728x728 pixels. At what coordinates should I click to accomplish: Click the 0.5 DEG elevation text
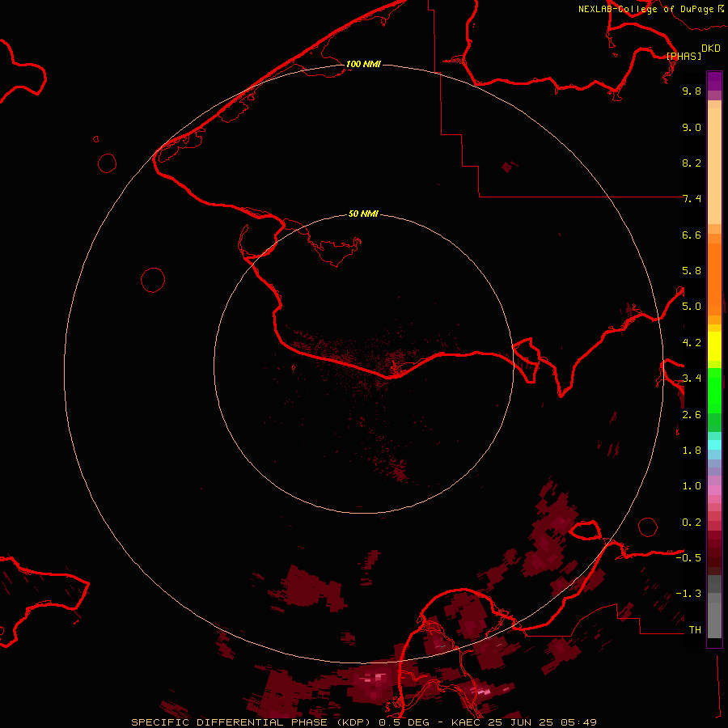[x=404, y=722]
